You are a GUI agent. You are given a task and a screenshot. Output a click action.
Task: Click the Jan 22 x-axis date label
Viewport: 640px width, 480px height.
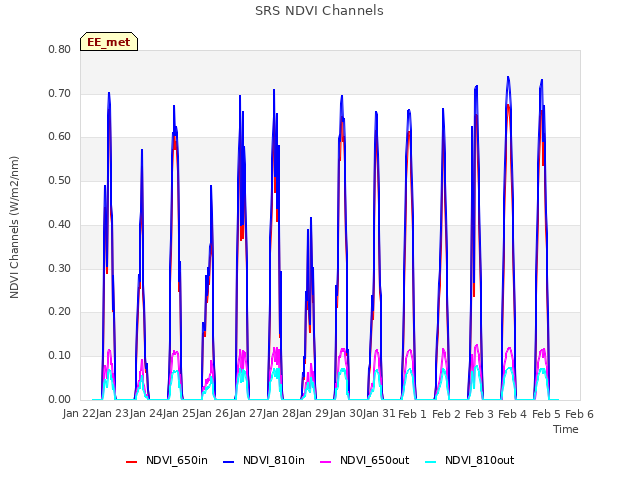point(79,414)
